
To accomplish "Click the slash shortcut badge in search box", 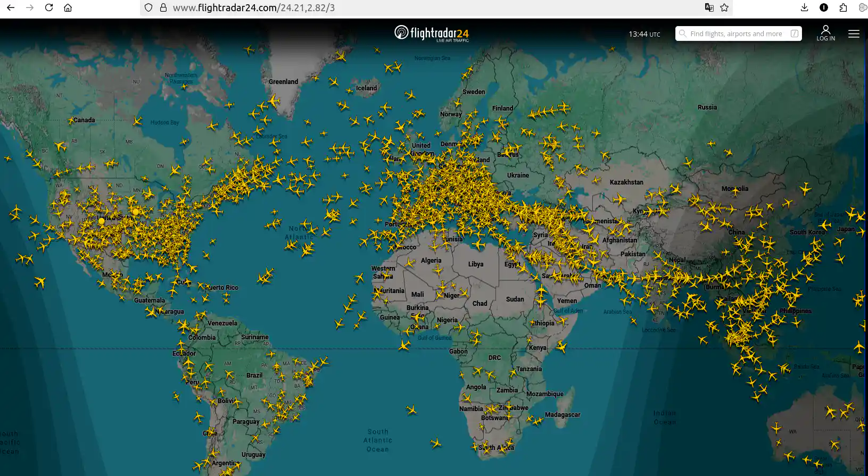I will tap(794, 34).
